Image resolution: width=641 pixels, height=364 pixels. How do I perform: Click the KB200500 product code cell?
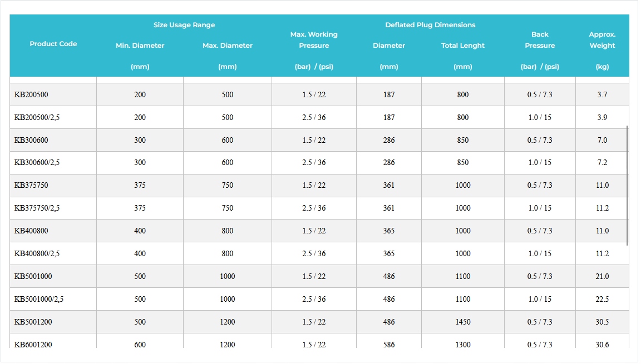coord(32,95)
